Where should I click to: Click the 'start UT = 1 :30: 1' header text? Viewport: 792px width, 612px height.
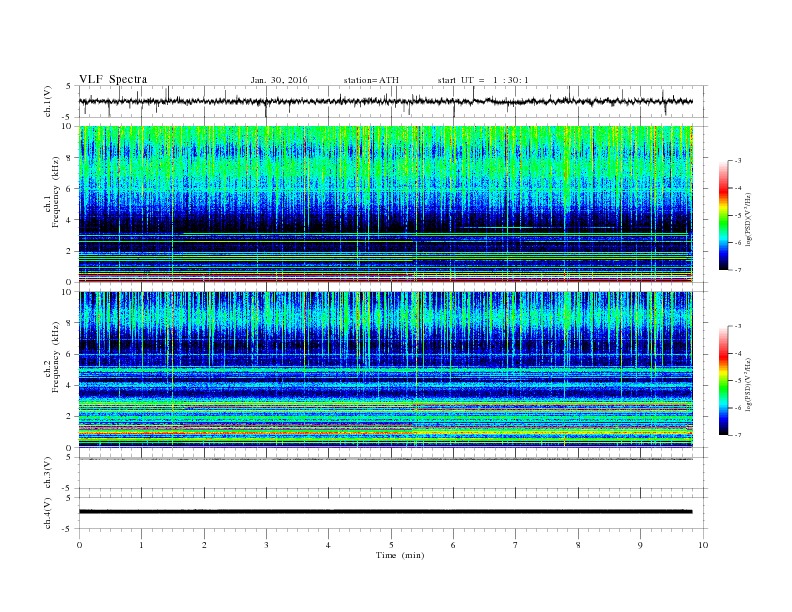(x=483, y=80)
